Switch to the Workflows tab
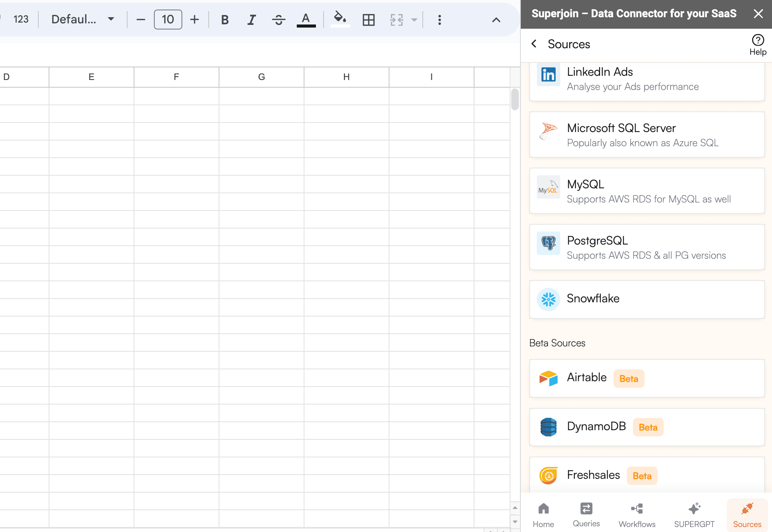The image size is (772, 532). pos(637,515)
